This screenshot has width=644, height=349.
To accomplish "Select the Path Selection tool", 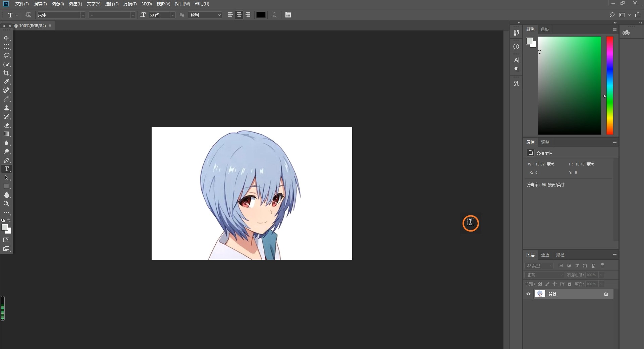I will click(6, 178).
